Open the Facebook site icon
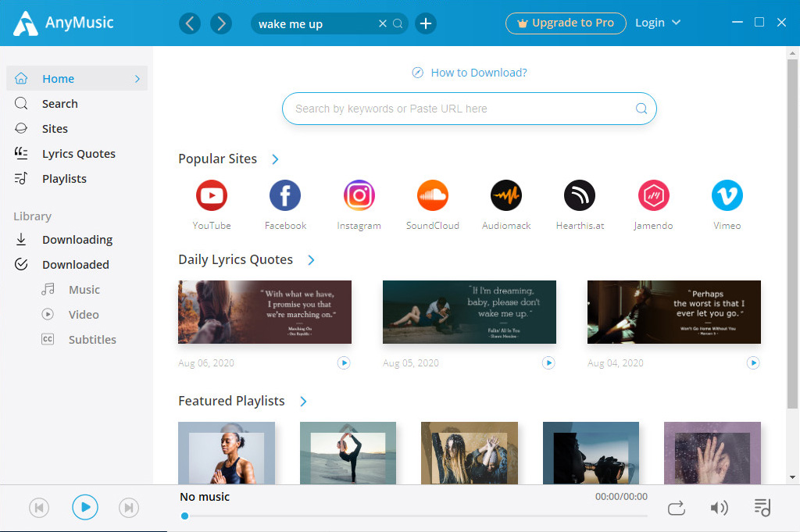800x532 pixels. 284,195
